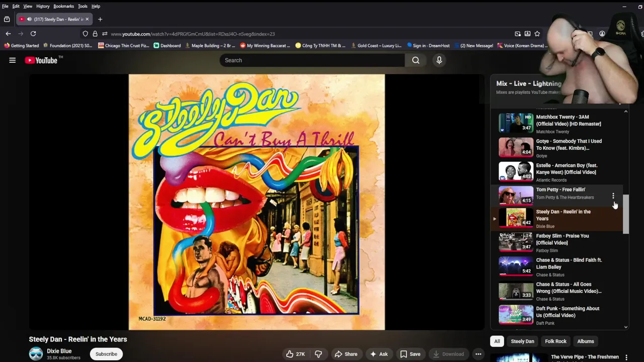
Task: Open the list-all-tabs button
Action: click(7, 19)
